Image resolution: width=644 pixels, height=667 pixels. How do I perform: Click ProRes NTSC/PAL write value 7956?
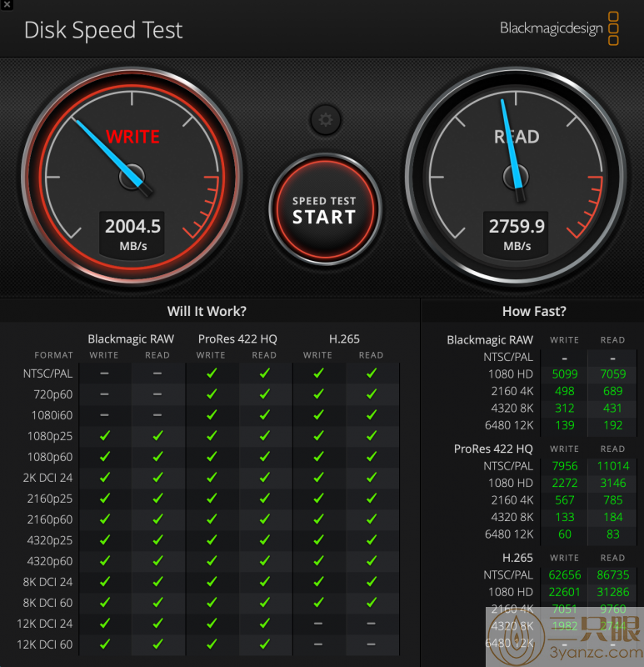coord(565,466)
